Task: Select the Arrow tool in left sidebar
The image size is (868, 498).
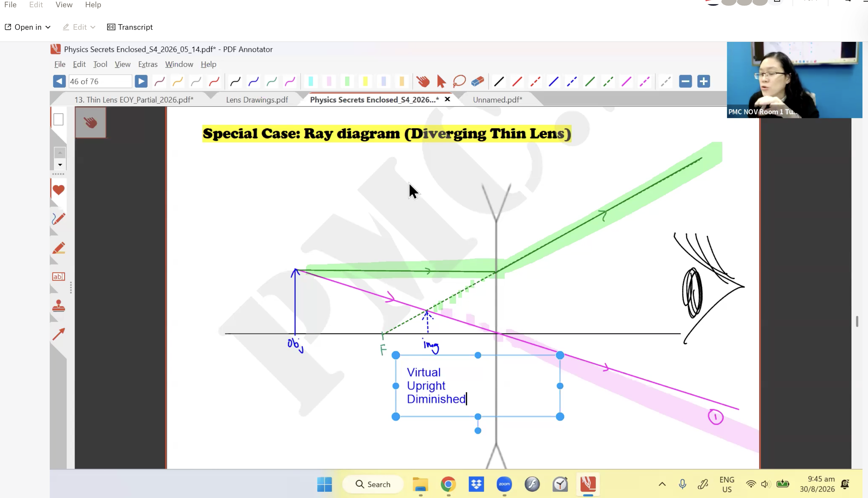Action: (x=58, y=334)
